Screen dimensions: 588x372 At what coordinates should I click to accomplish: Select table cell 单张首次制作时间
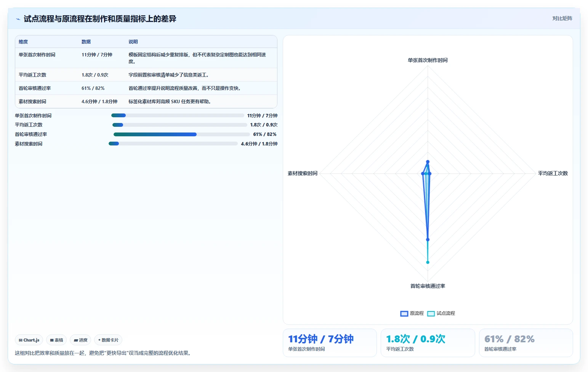click(37, 55)
